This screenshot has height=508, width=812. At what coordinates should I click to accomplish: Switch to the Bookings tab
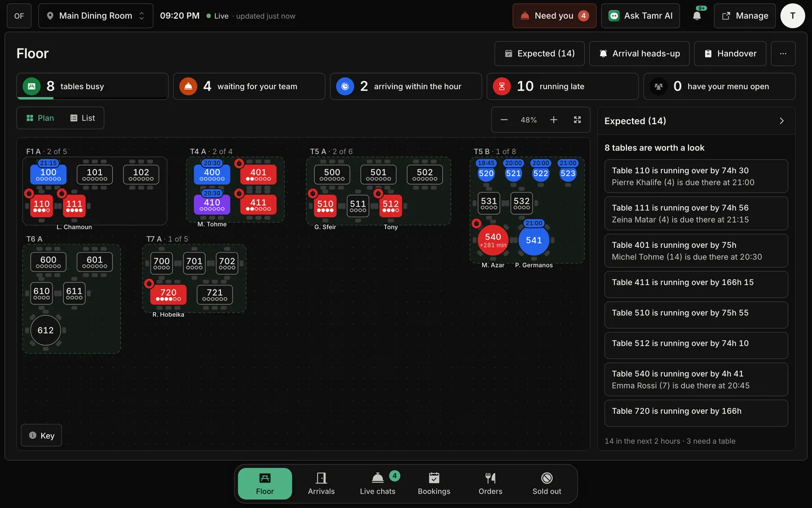[434, 484]
